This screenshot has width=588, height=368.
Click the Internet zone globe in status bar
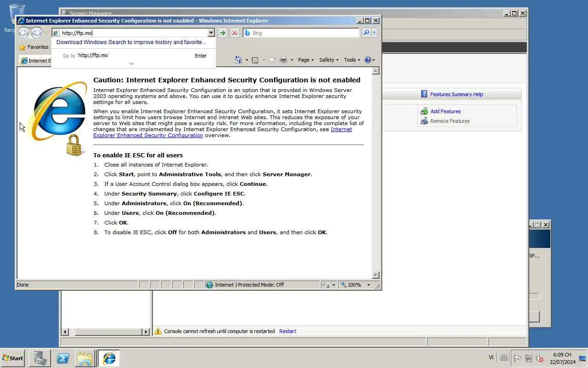[x=210, y=285]
